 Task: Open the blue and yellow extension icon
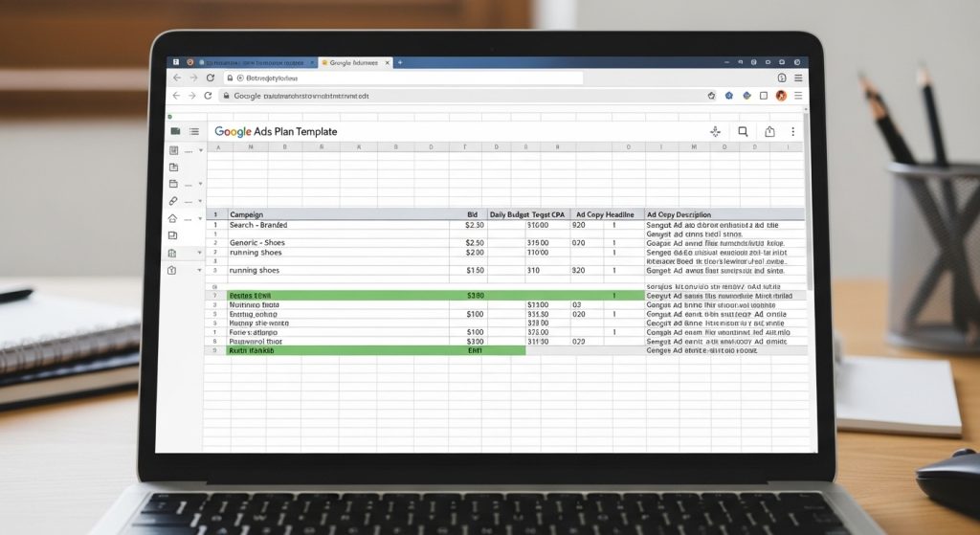[x=746, y=96]
